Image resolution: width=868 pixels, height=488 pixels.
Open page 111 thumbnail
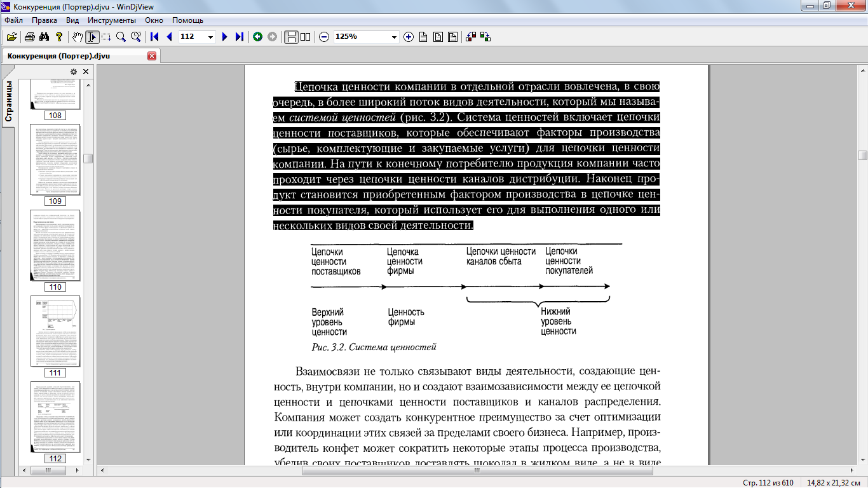(x=55, y=331)
